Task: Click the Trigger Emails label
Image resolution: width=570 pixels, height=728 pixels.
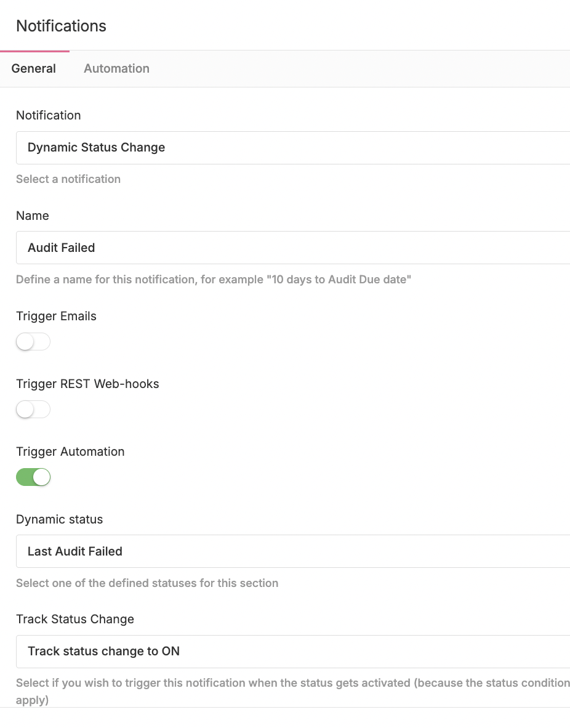Action: click(56, 316)
